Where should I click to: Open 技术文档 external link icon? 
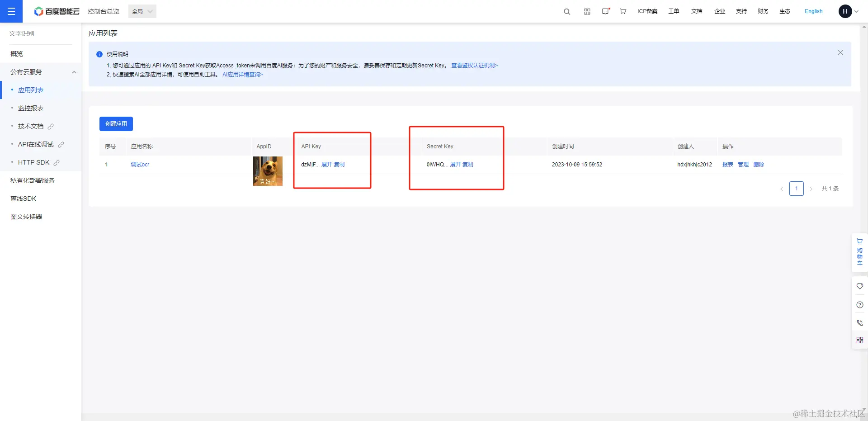click(51, 127)
